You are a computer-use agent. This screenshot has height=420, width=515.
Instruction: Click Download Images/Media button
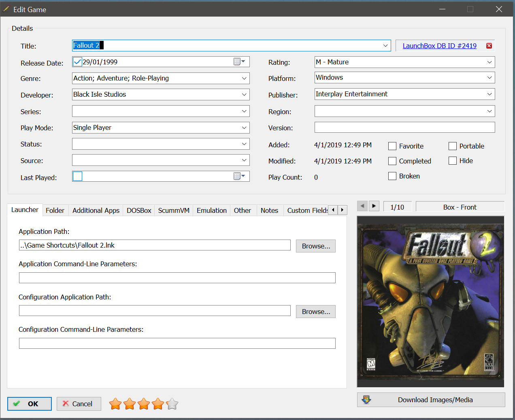[431, 400]
